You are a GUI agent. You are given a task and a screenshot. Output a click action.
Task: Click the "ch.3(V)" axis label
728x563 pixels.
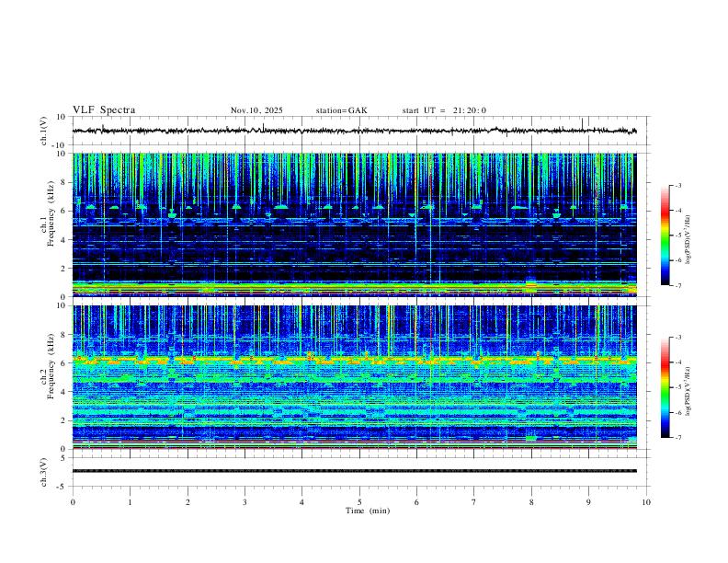click(44, 472)
